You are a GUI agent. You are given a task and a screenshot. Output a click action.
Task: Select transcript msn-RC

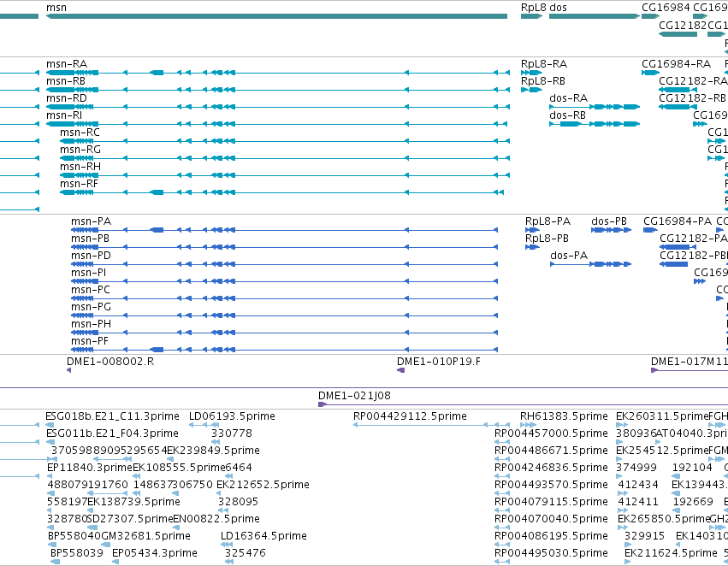pos(80,133)
